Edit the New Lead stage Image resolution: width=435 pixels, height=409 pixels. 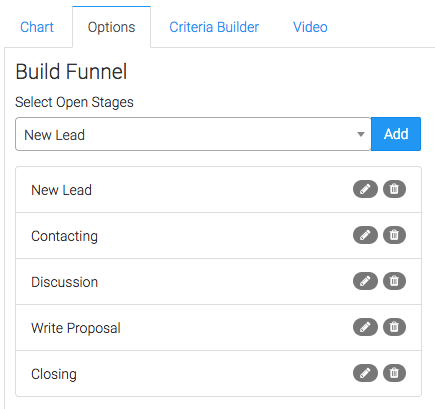pos(365,189)
